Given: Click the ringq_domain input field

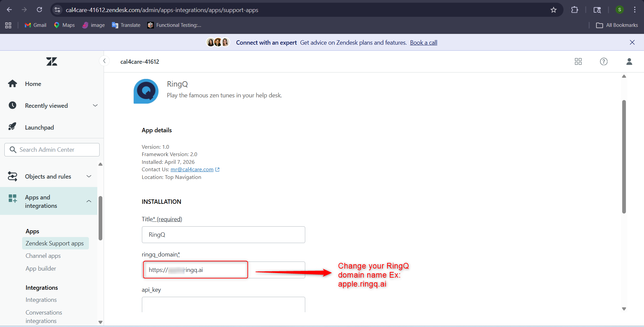Looking at the screenshot, I should click(x=223, y=270).
